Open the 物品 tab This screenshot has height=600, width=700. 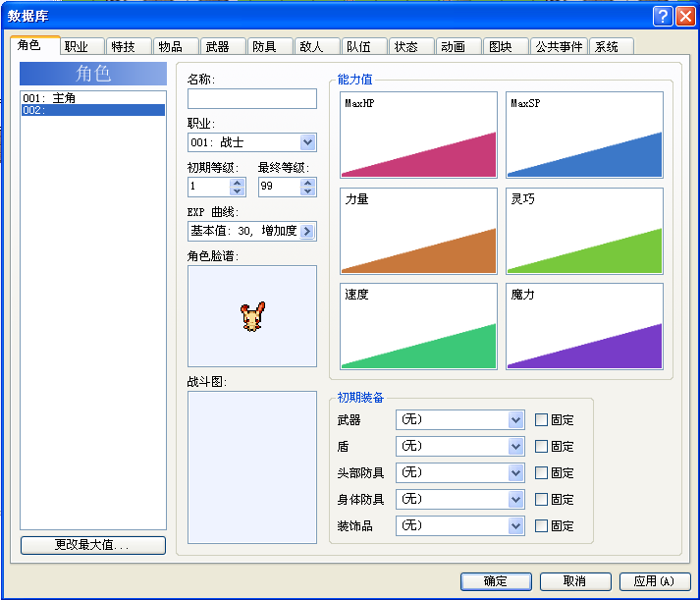177,46
